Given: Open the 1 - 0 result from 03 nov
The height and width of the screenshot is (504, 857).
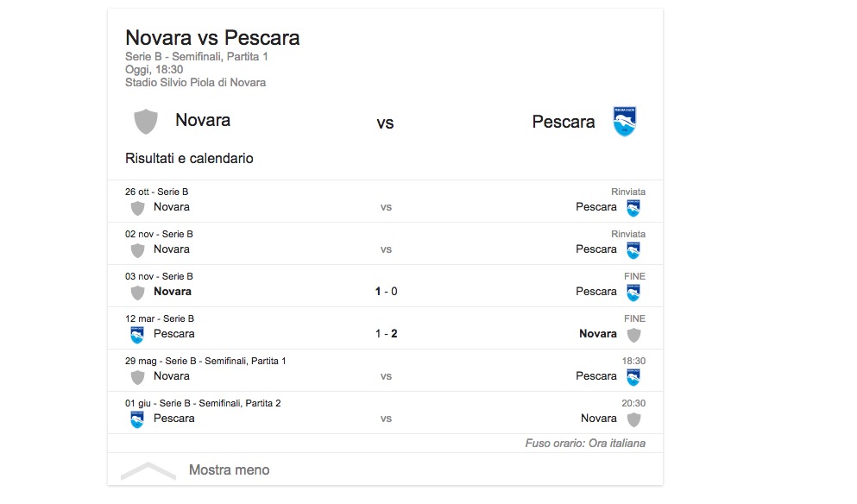Looking at the screenshot, I should tap(386, 292).
